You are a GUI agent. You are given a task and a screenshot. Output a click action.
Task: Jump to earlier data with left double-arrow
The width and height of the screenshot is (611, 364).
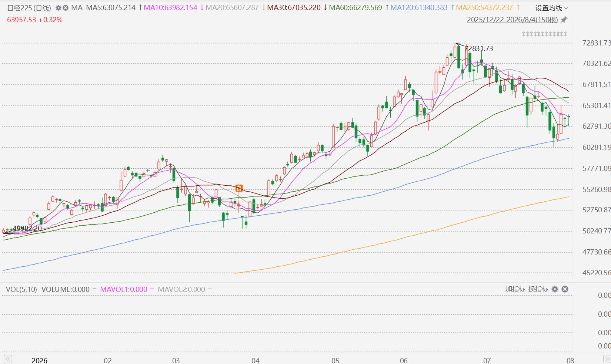coord(8,359)
